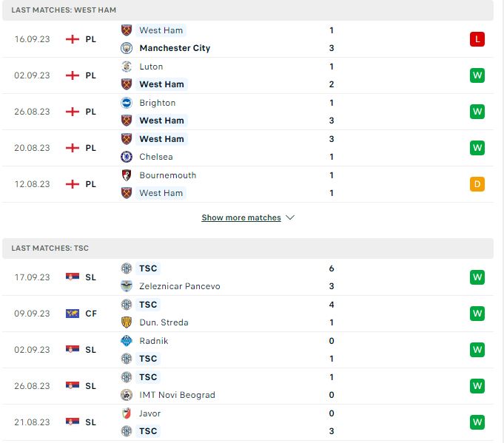Click the Bournemouth club crest
This screenshot has width=504, height=443.
click(127, 175)
